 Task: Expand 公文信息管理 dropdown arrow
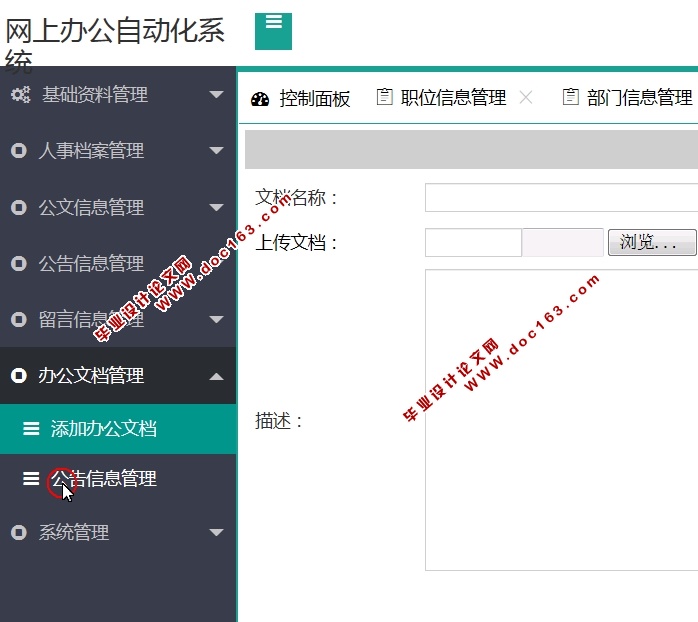[216, 207]
